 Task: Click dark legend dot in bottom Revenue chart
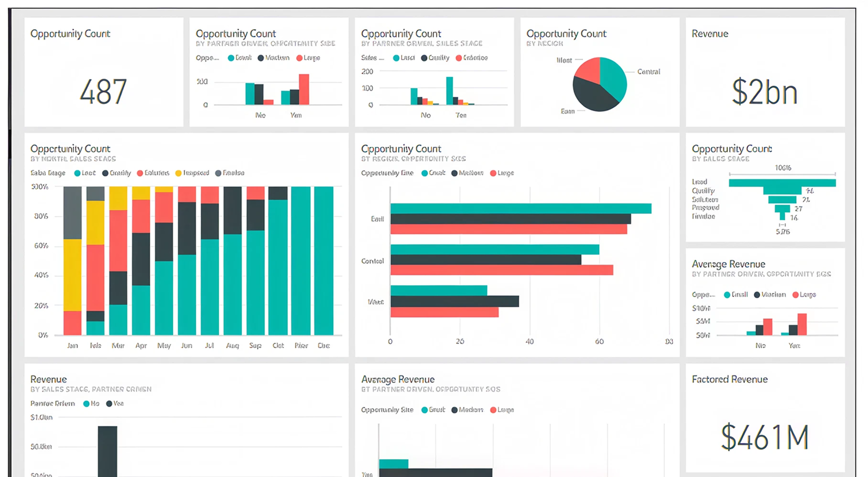click(x=109, y=404)
